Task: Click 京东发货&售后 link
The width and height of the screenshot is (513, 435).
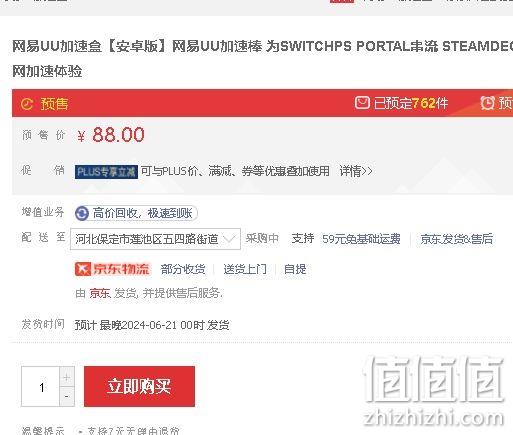Action: [456, 239]
